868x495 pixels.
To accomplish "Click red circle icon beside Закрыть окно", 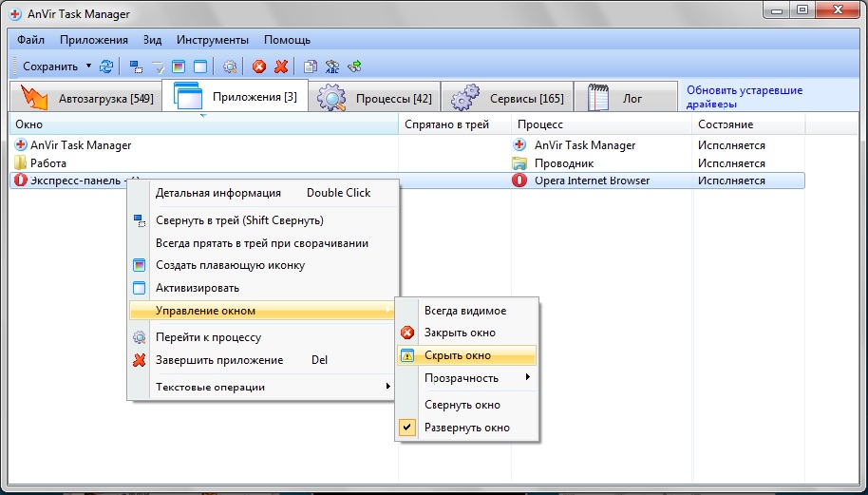I will (407, 333).
